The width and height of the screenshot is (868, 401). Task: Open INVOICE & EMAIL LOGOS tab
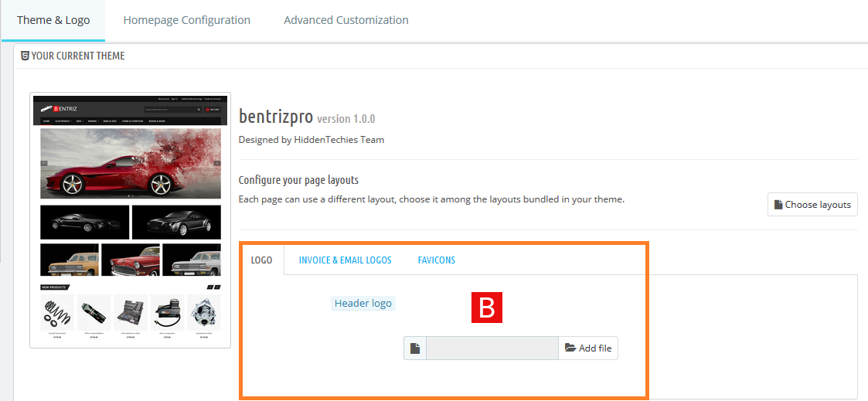(345, 260)
